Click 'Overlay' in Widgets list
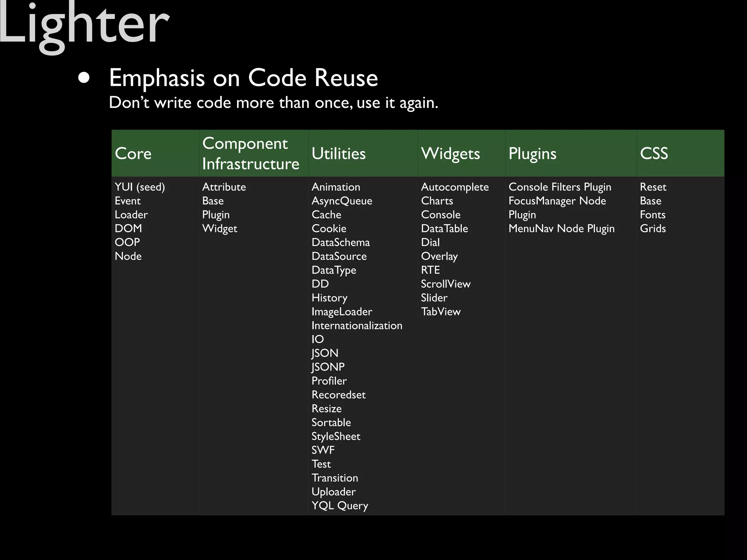747x560 pixels. click(440, 257)
